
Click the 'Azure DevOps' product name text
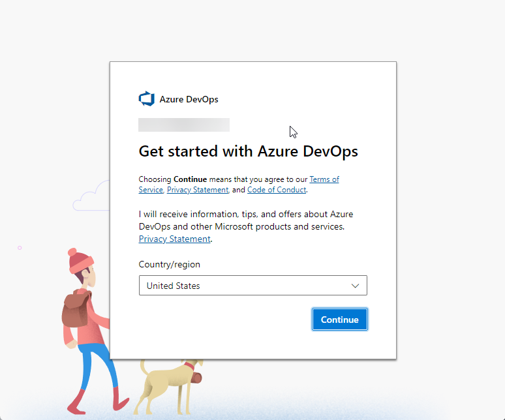(189, 99)
